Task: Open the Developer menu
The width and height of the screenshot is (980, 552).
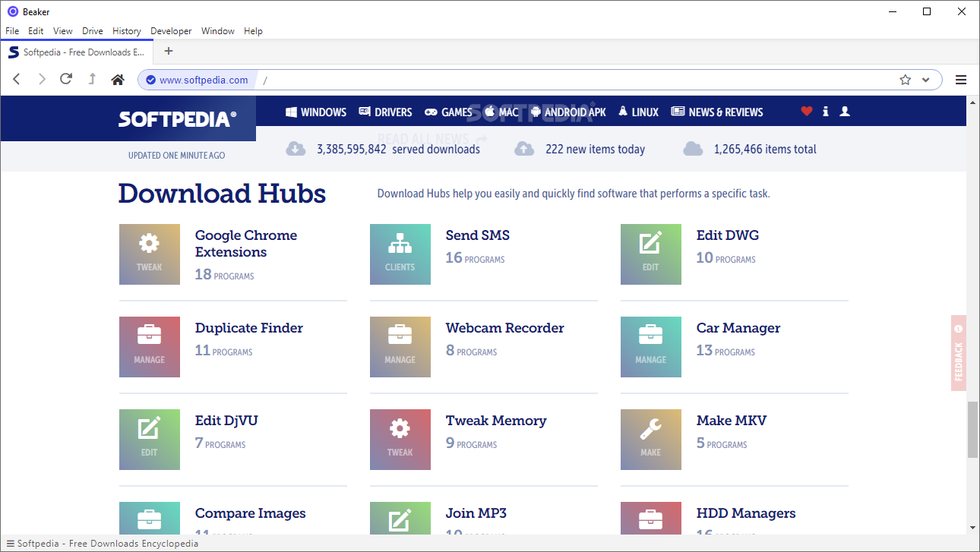Action: pos(171,31)
